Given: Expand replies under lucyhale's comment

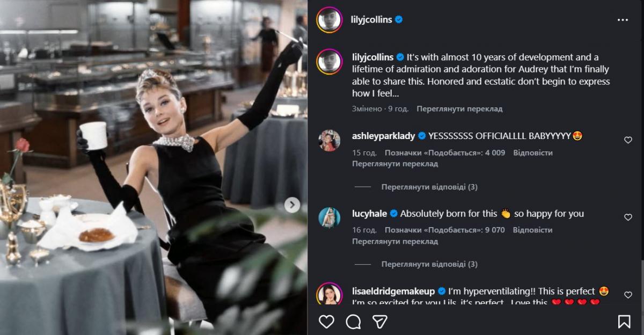Looking at the screenshot, I should click(x=429, y=264).
